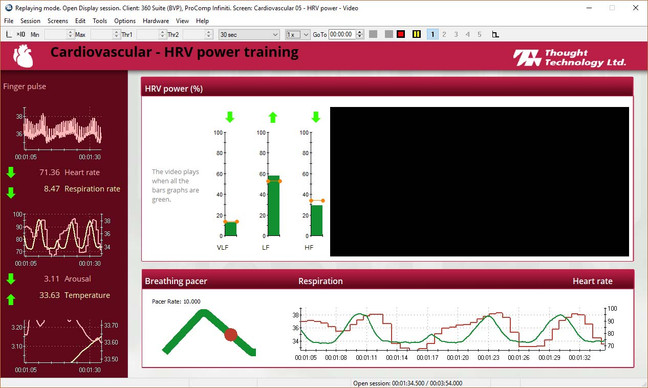Click the green arrow beside Respiration rate
Image resolution: width=648 pixels, height=388 pixels.
click(x=11, y=193)
